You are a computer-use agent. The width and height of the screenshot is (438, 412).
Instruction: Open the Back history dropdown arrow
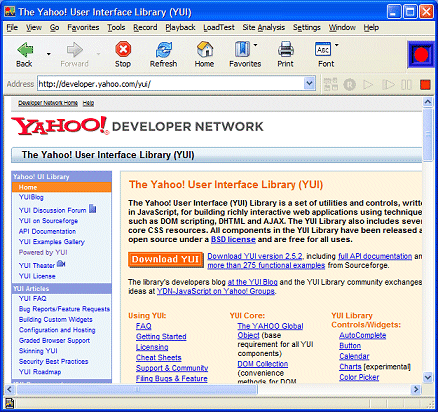coord(49,54)
